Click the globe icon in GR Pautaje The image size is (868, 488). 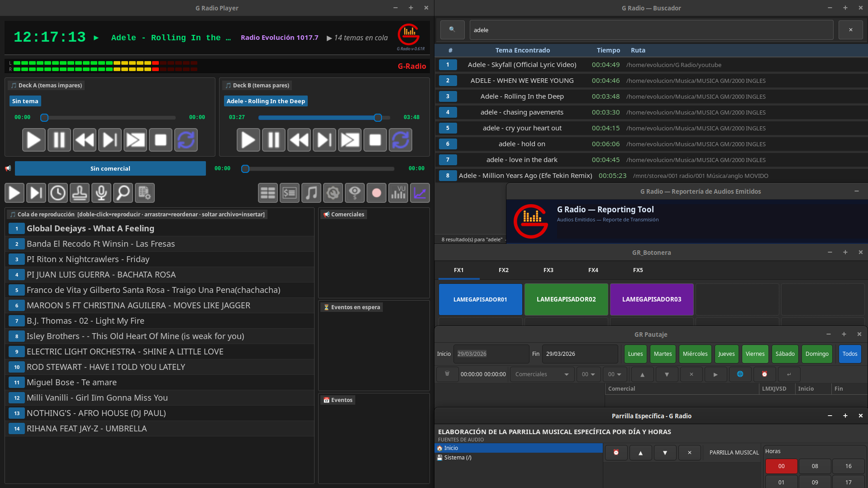click(x=740, y=374)
